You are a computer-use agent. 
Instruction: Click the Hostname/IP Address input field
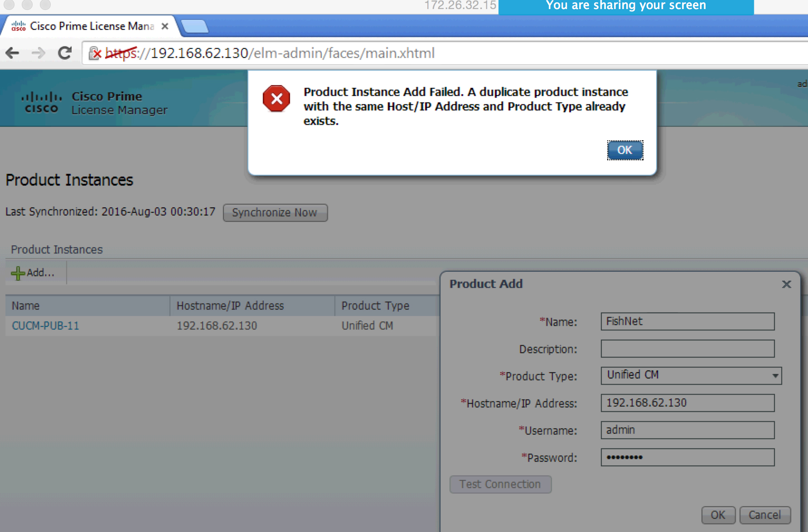click(687, 403)
